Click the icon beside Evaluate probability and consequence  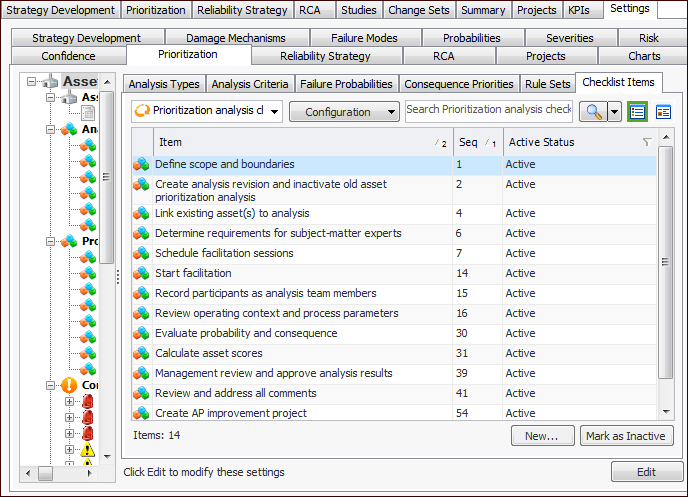(x=141, y=334)
